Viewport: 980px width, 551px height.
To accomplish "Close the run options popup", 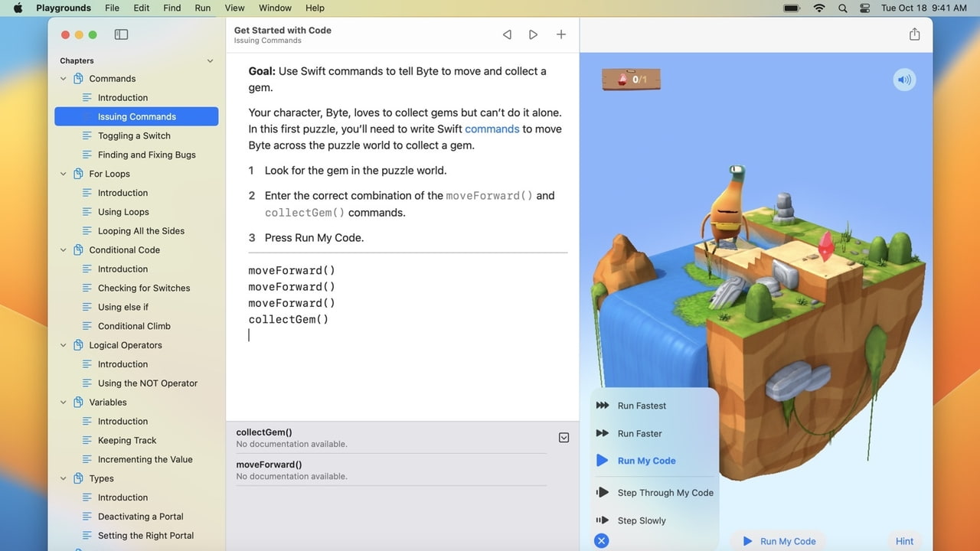I will click(x=602, y=541).
